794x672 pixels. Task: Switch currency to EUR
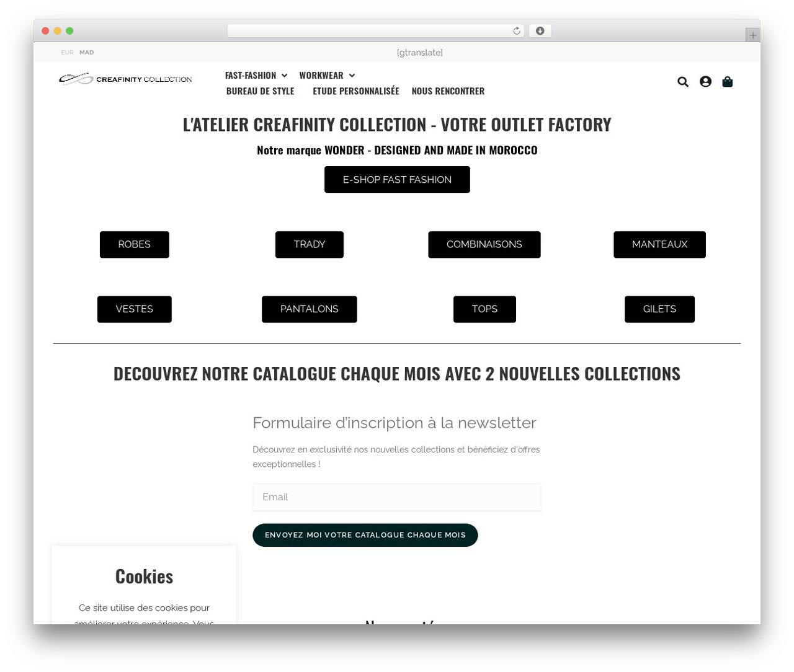click(x=67, y=53)
